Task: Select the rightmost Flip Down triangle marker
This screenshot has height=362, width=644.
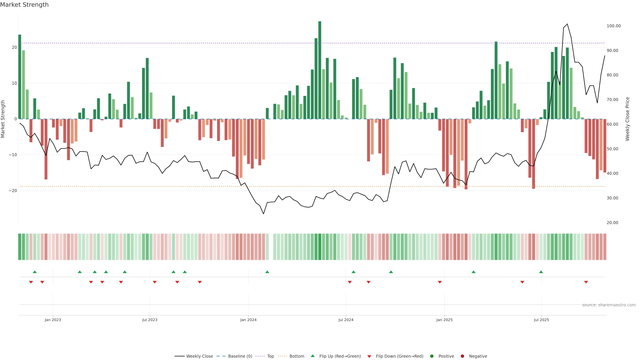Action: coord(586,282)
